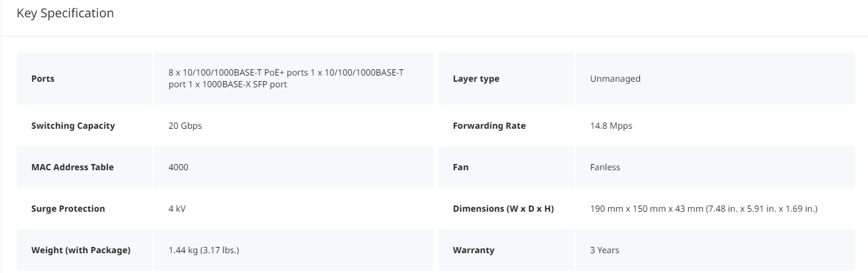Image resolution: width=868 pixels, height=273 pixels.
Task: Select the Surge Protection label
Action: [68, 209]
